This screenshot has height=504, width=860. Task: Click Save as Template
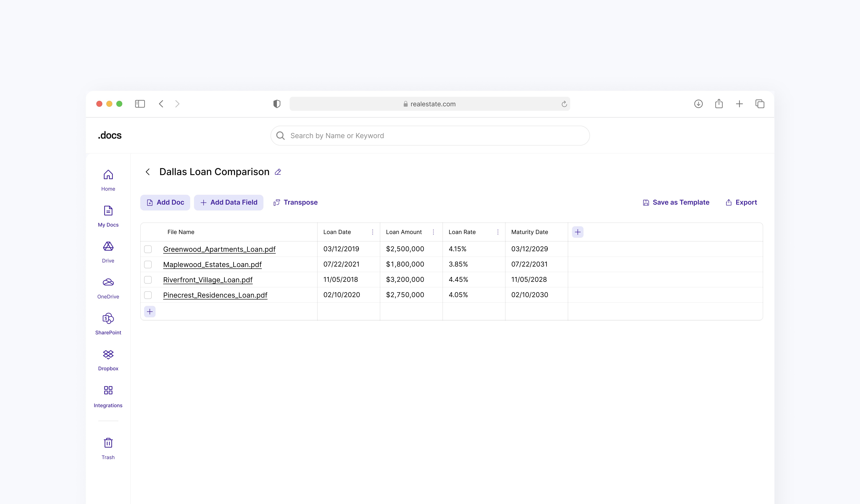[676, 202]
